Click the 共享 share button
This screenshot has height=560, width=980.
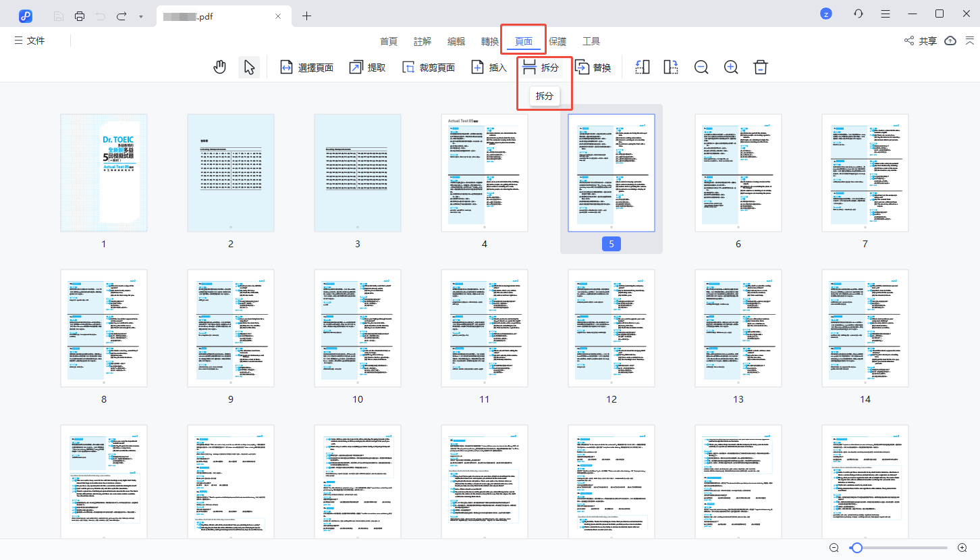tap(921, 41)
